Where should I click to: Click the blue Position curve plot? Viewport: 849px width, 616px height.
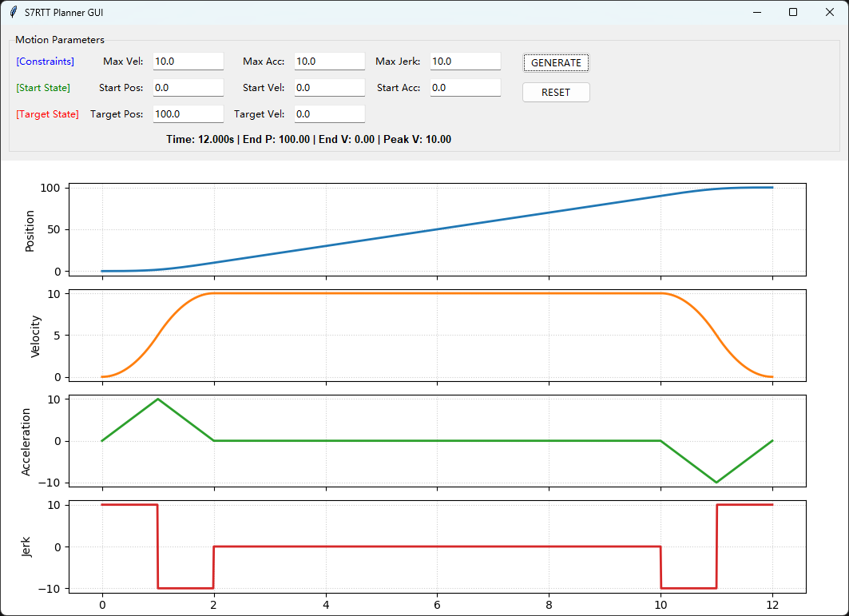click(x=437, y=229)
